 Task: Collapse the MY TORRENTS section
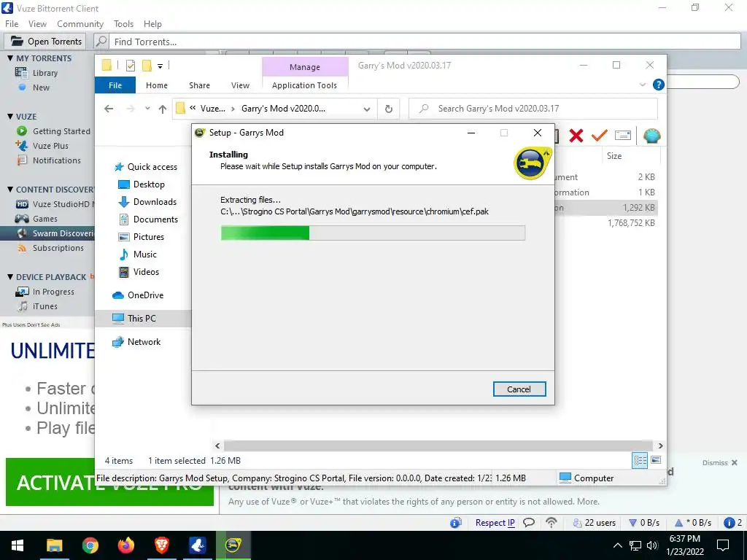pos(10,58)
